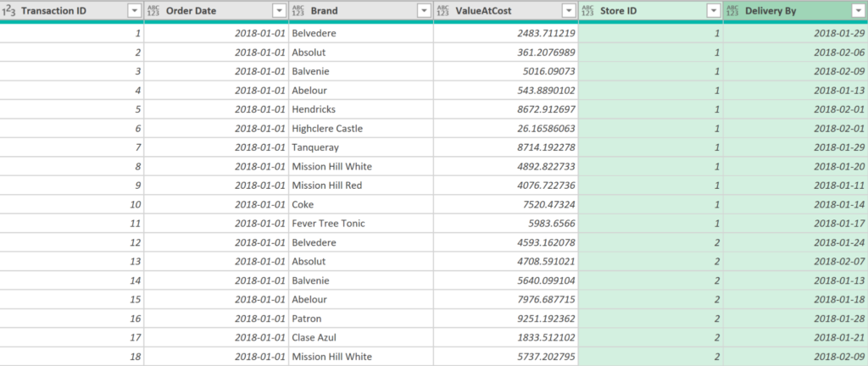Click the ValueAtCost cell 4593.162078
Viewport: 868px width, 366px height.
(506, 242)
